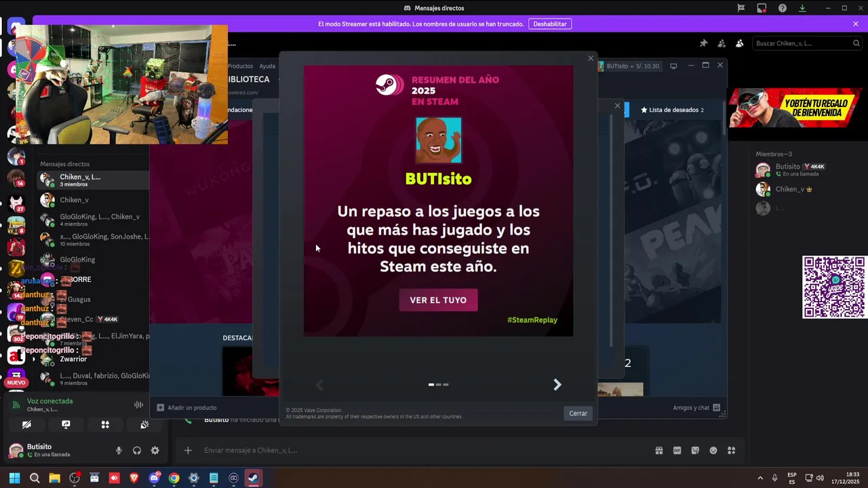The width and height of the screenshot is (868, 488).
Task: Click the Steam icon on the taskbar
Action: (x=253, y=478)
